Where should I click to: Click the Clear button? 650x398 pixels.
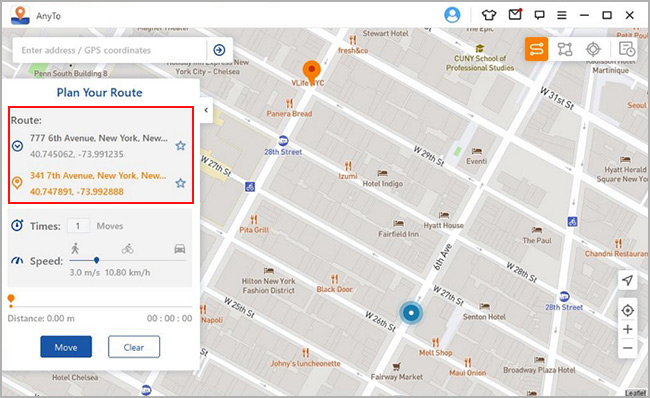tap(134, 347)
